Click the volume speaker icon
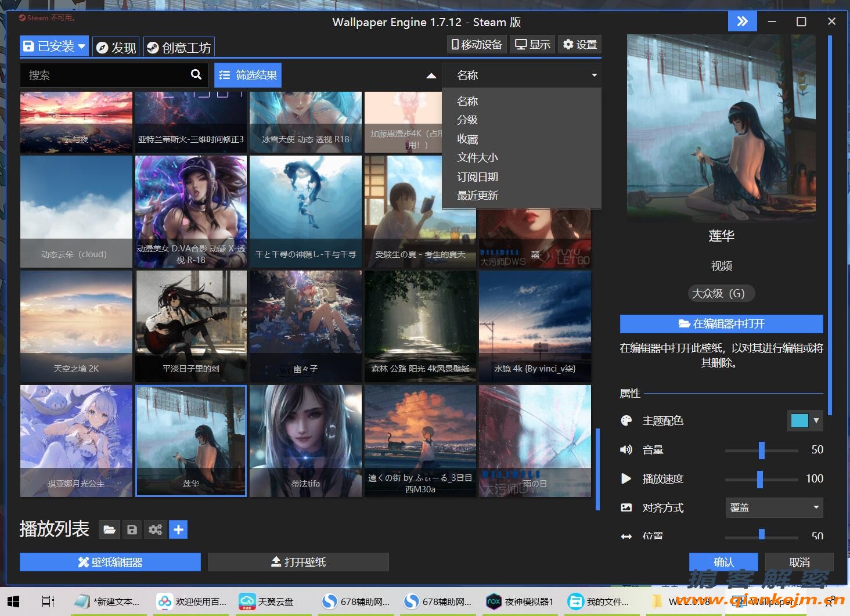Image resolution: width=850 pixels, height=616 pixels. coord(626,449)
